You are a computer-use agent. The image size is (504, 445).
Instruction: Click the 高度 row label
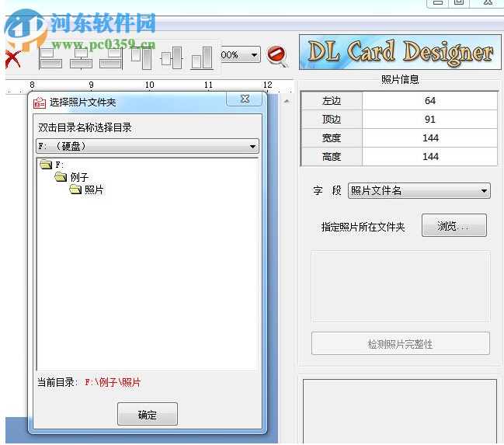[332, 157]
